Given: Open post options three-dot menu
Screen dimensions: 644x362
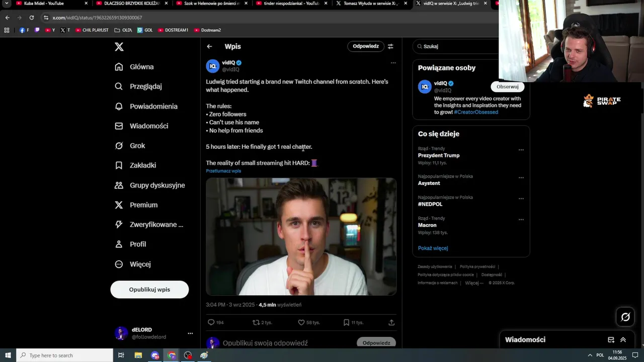Looking at the screenshot, I should pyautogui.click(x=393, y=63).
